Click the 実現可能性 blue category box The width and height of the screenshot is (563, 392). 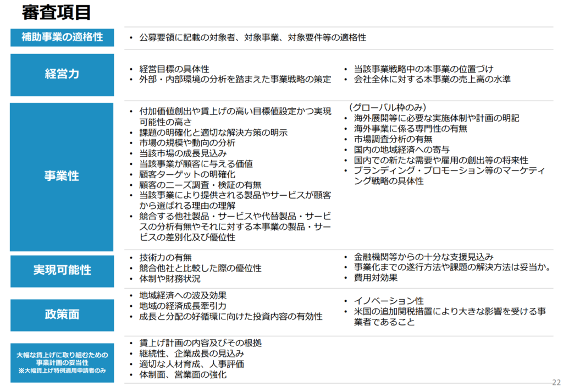(x=62, y=270)
